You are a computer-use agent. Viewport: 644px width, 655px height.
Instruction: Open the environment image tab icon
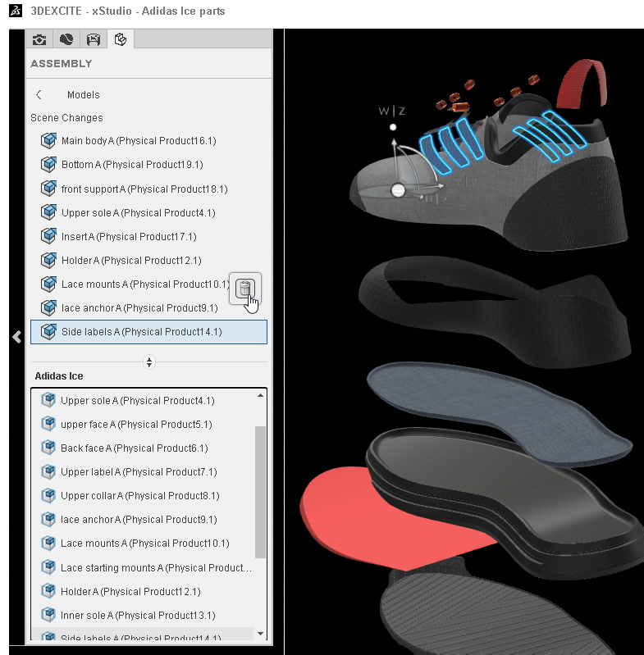[94, 39]
